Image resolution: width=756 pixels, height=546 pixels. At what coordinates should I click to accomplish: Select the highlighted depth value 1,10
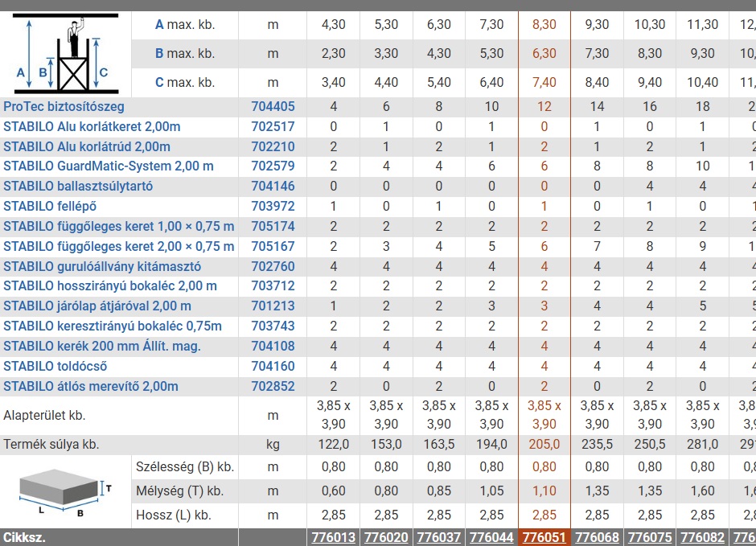(x=544, y=491)
